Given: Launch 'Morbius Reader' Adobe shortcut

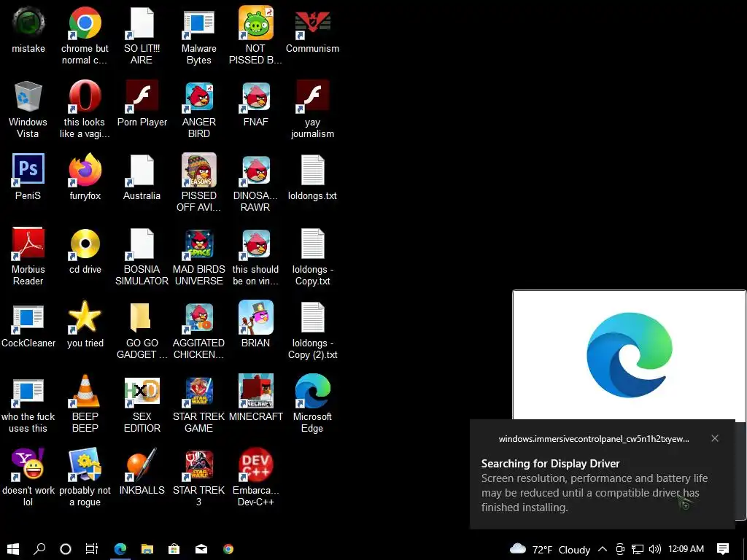Looking at the screenshot, I should (28, 256).
